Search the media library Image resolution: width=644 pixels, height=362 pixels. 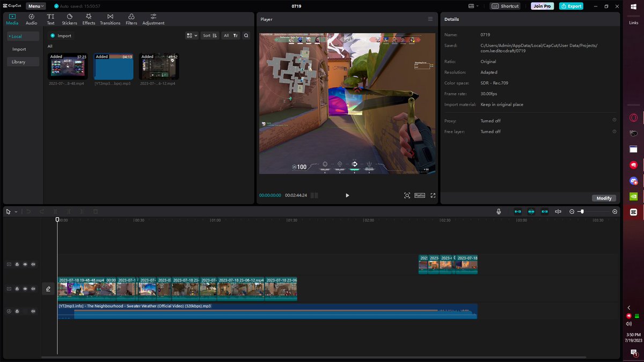pos(246,35)
